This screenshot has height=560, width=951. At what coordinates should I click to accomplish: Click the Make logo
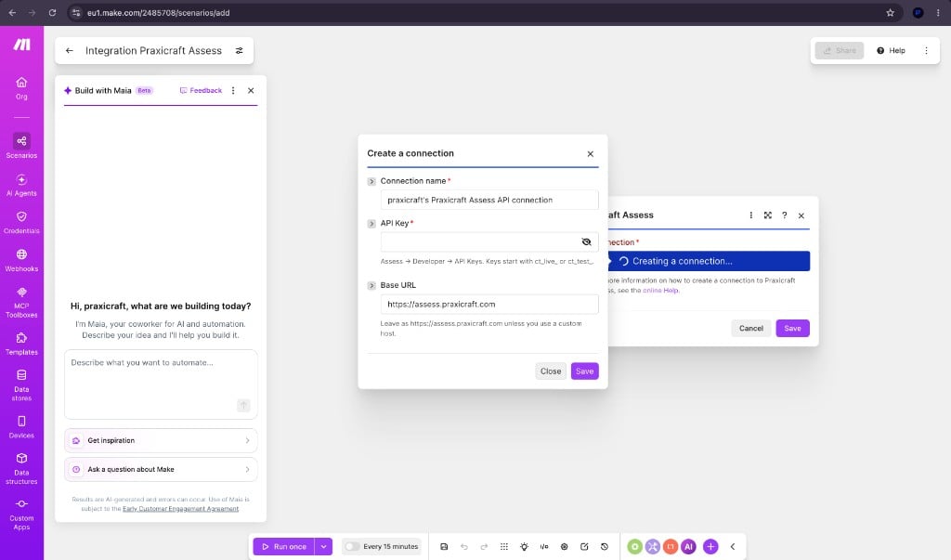pyautogui.click(x=22, y=45)
